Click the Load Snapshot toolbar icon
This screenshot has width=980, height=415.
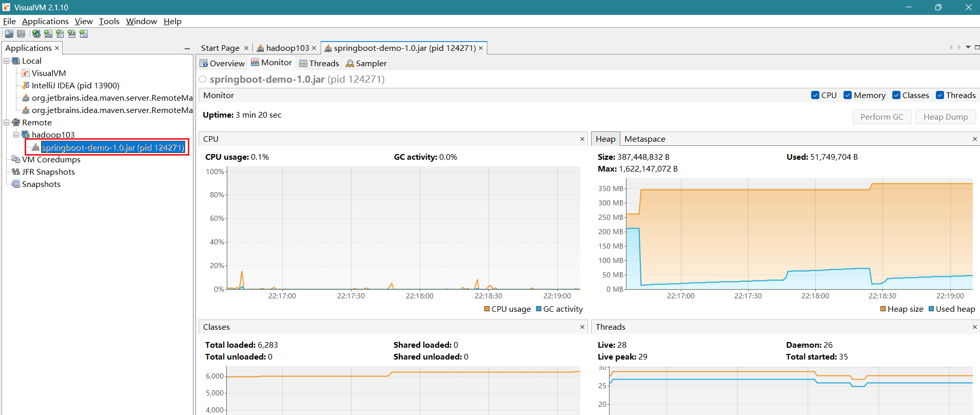[9, 34]
